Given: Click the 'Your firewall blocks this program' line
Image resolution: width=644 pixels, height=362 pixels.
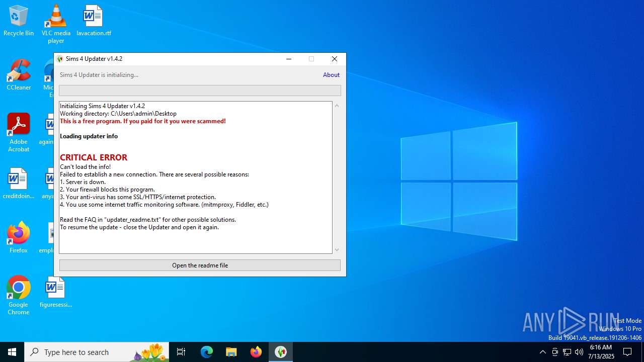Looking at the screenshot, I should 107,190.
